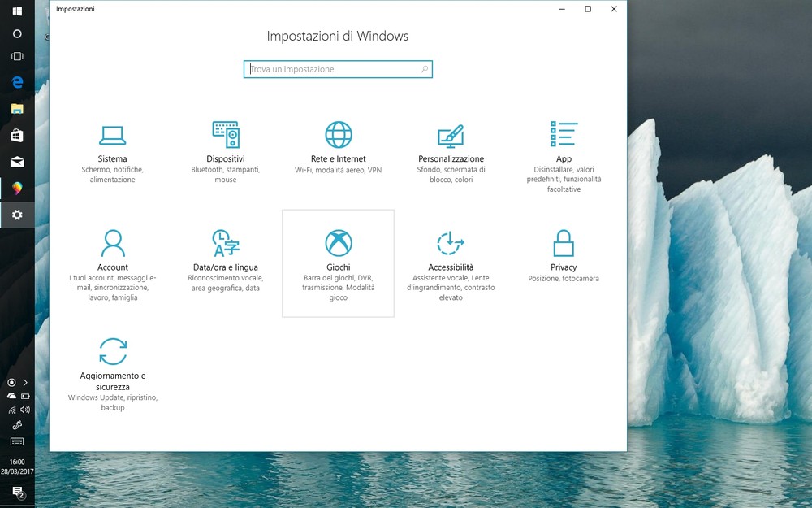The image size is (812, 508).
Task: Open the Personalizzazione category
Action: (451, 154)
